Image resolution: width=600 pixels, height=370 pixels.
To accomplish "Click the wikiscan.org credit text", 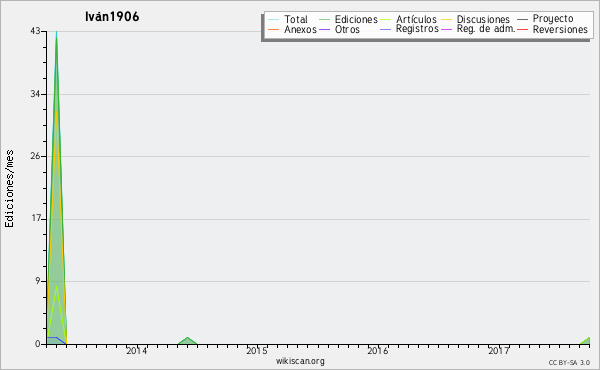I will tap(300, 361).
